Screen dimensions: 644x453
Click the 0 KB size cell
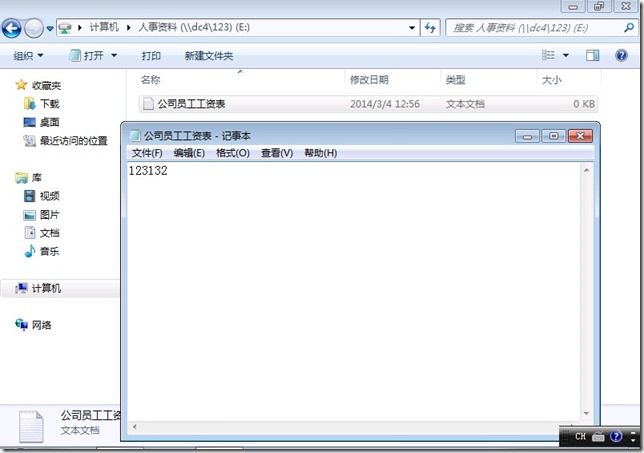click(584, 104)
